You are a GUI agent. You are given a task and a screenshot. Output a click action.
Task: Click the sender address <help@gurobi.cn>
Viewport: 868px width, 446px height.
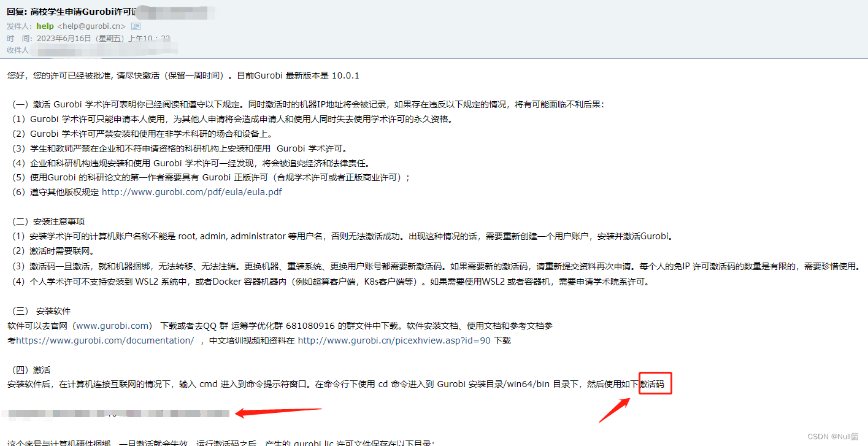[91, 26]
